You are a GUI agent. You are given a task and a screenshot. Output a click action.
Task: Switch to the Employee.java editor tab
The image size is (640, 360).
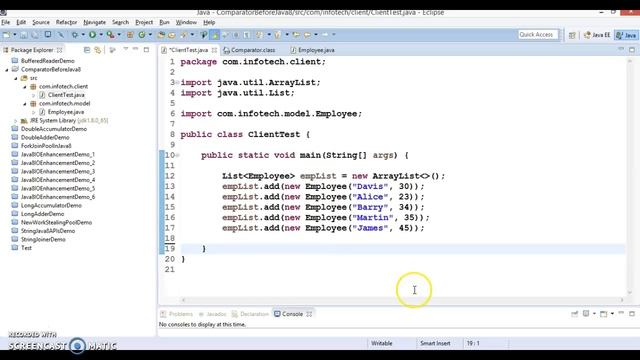(312, 50)
